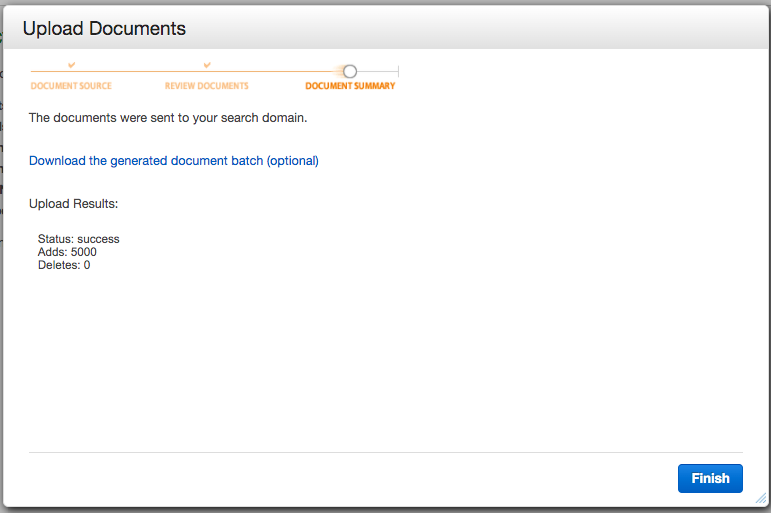Download the generated document batch

click(x=173, y=160)
